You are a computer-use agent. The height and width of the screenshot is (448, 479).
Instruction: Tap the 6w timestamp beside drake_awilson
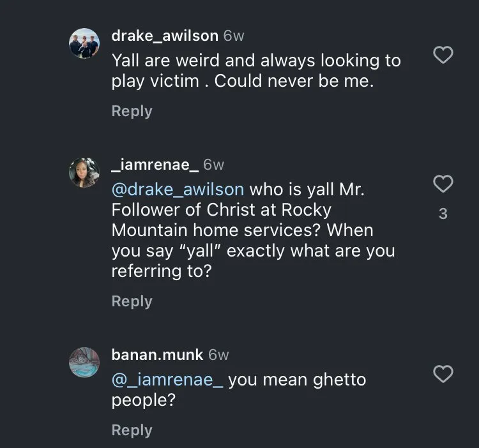(x=234, y=36)
